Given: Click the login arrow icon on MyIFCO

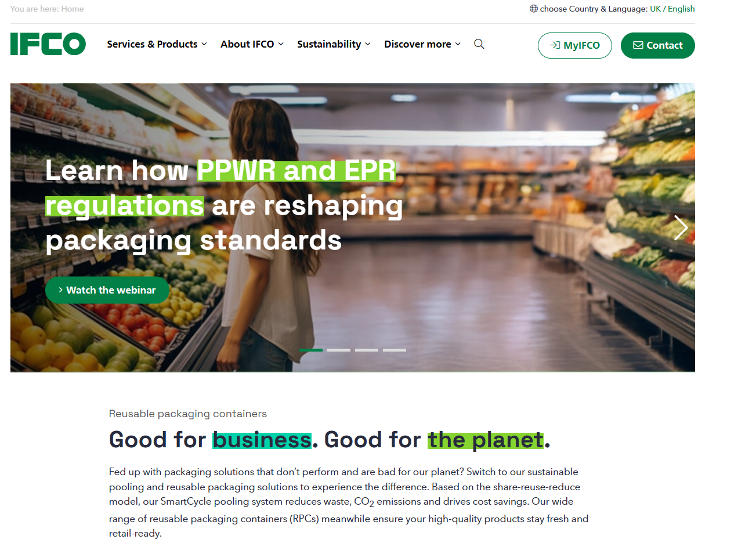Looking at the screenshot, I should click(555, 45).
